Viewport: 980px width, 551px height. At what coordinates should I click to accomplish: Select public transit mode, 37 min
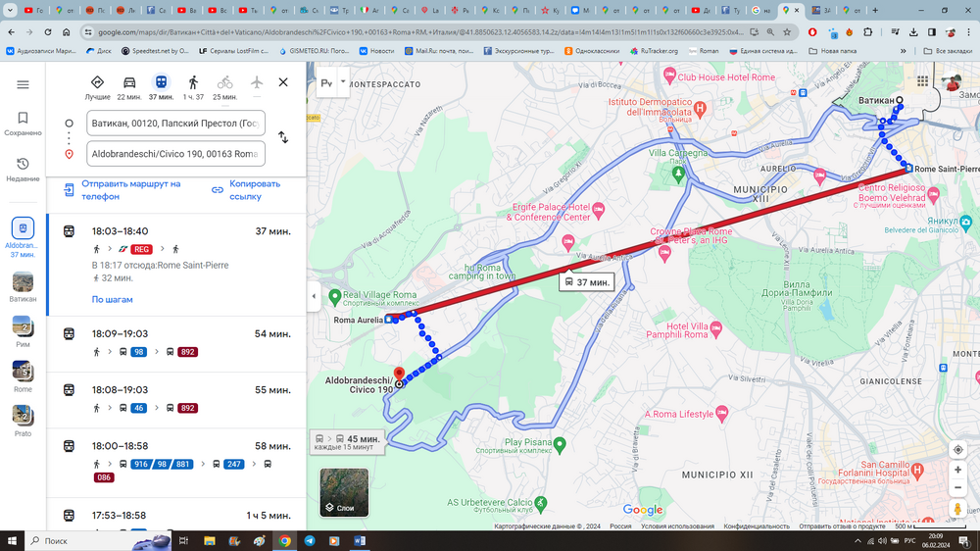162,87
